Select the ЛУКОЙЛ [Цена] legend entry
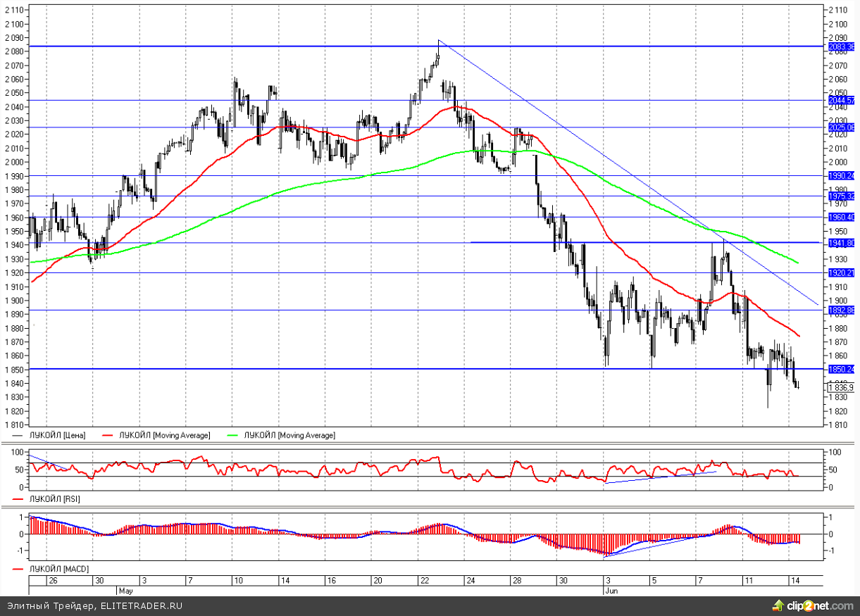 (56, 436)
